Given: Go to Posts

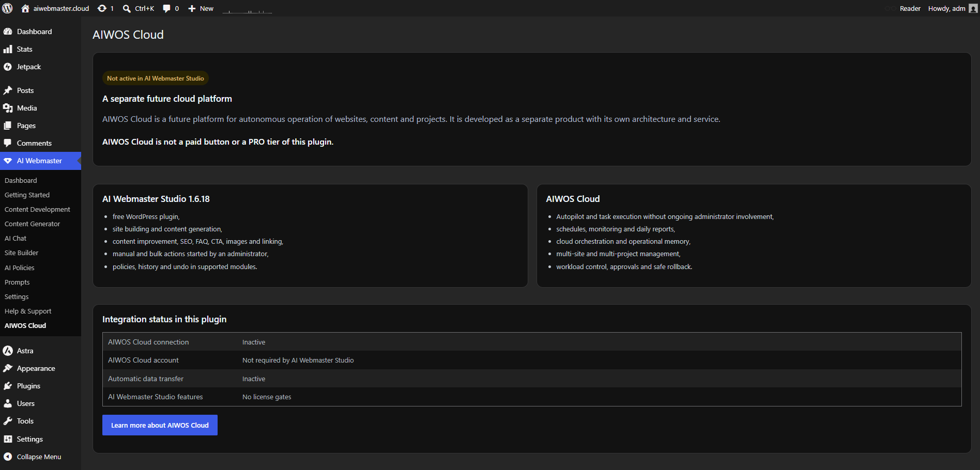Looking at the screenshot, I should pos(25,90).
